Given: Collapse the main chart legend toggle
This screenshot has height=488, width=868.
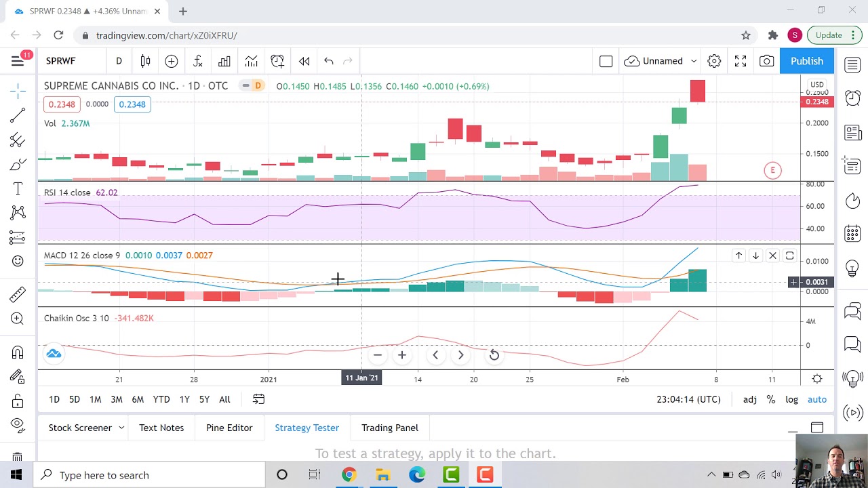Looking at the screenshot, I should tap(245, 86).
